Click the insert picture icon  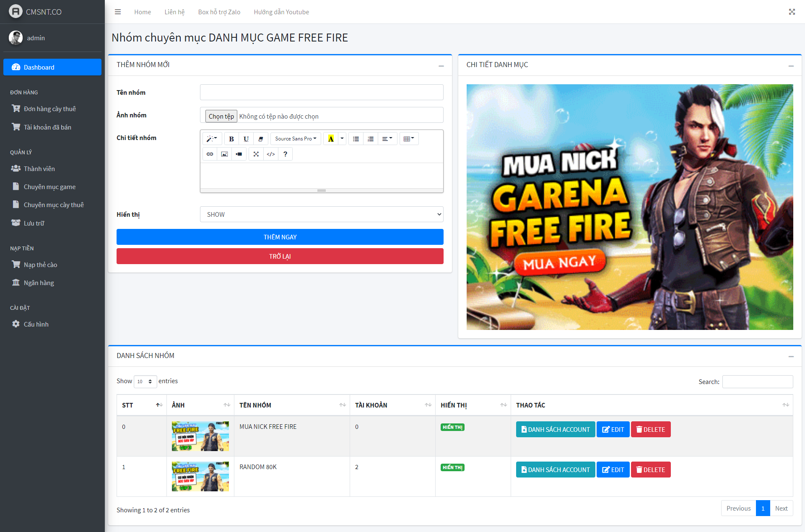pos(224,154)
